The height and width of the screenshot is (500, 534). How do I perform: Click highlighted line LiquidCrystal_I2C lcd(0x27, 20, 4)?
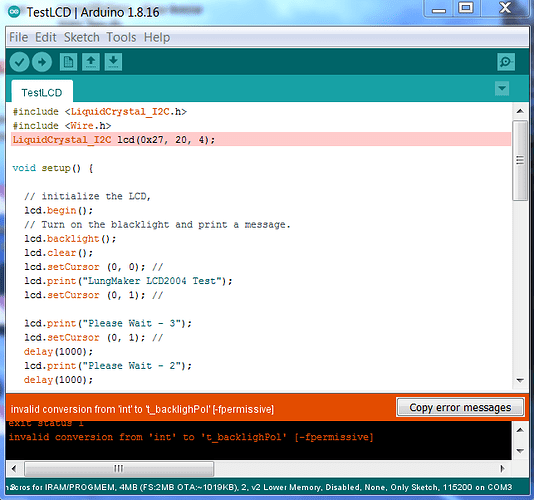(x=261, y=140)
